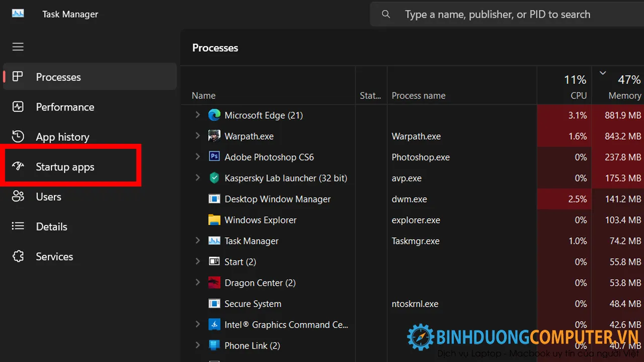Expand the Start process group
Image resolution: width=644 pixels, height=362 pixels.
(x=198, y=262)
